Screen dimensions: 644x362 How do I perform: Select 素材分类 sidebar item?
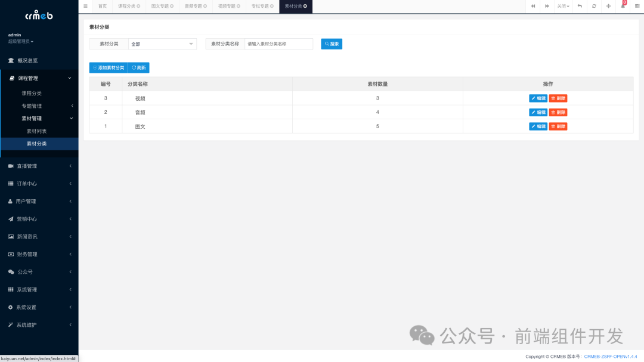click(x=39, y=144)
